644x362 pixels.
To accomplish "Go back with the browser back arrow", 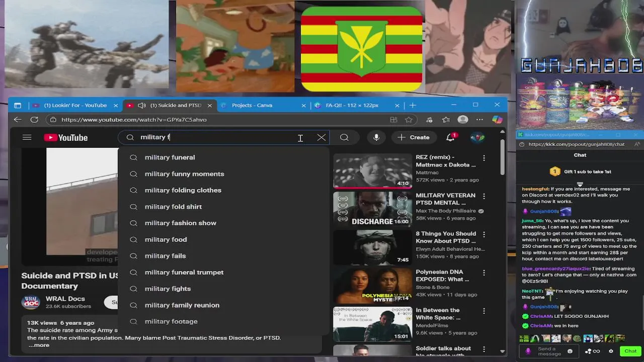I will click(18, 120).
